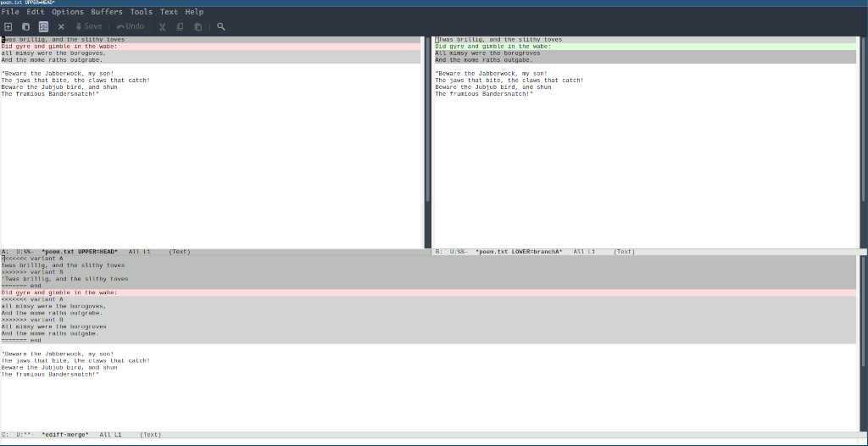Click the Open directory toolbar icon

[x=43, y=26]
